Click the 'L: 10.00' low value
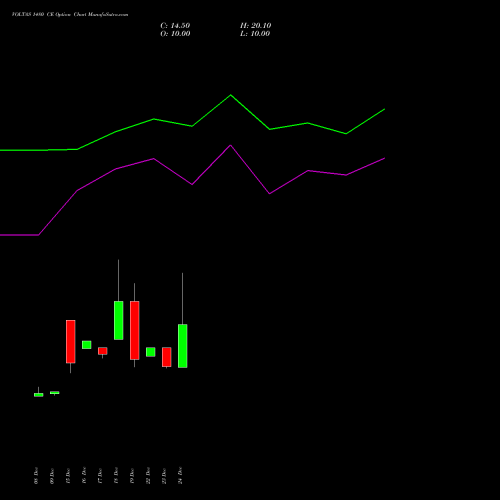 pos(255,34)
